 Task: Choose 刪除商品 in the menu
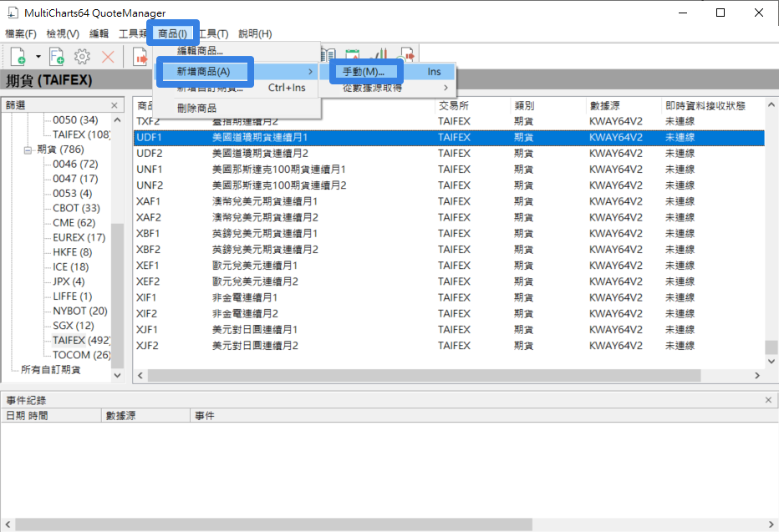237,109
